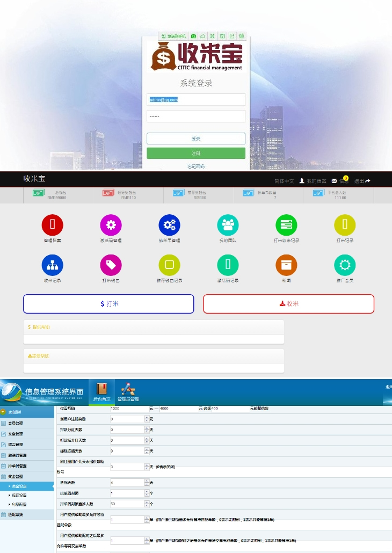Viewport: 392px width, 553px height.
Task: Collapse 奖金管理 section in the sidebar
Action: click(17, 476)
